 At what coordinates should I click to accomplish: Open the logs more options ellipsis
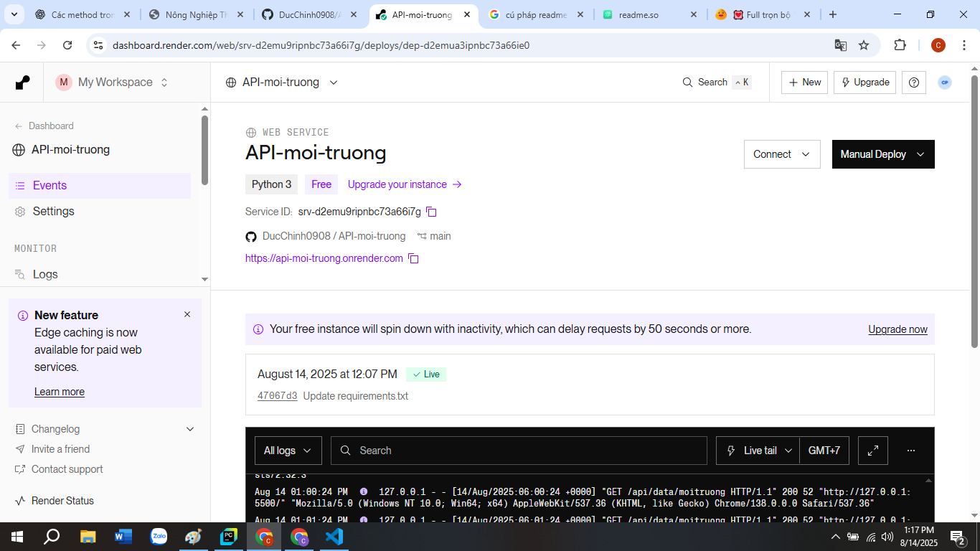coord(911,451)
